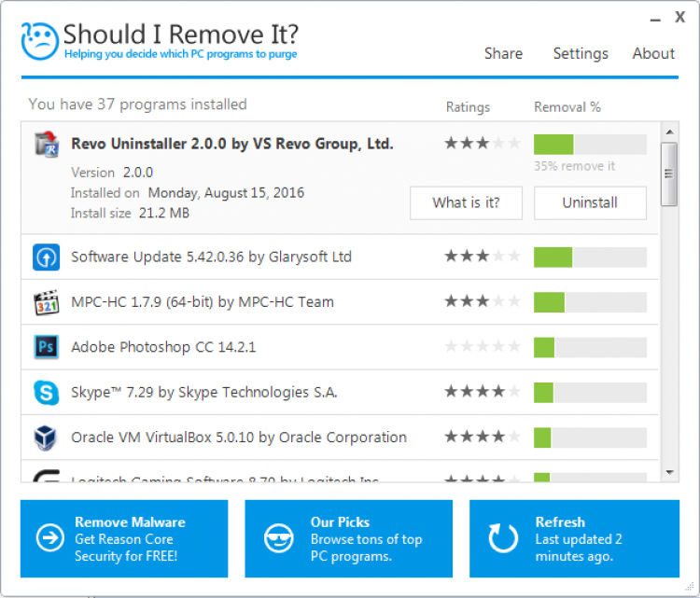700x598 pixels.
Task: Click the What is it? button
Action: point(466,203)
